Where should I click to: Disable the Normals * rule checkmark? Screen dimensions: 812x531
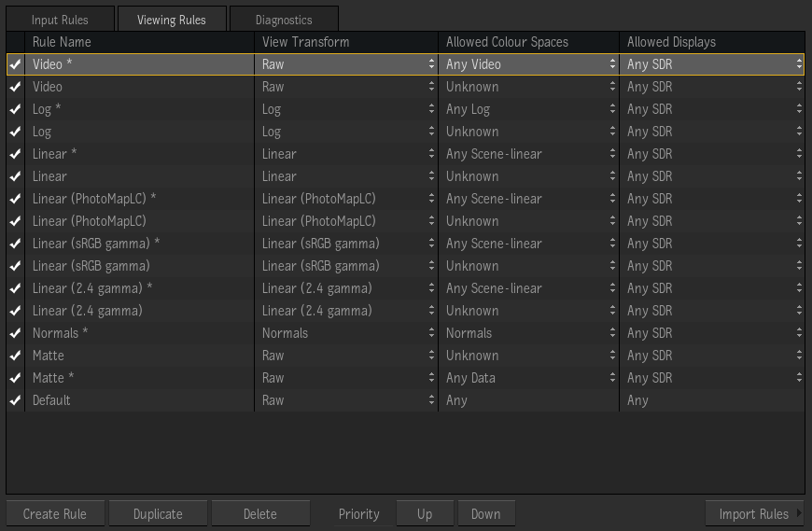click(15, 333)
